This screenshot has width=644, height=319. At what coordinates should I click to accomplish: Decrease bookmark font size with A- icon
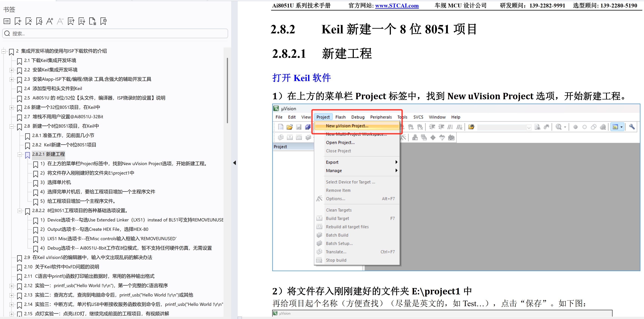tap(60, 21)
